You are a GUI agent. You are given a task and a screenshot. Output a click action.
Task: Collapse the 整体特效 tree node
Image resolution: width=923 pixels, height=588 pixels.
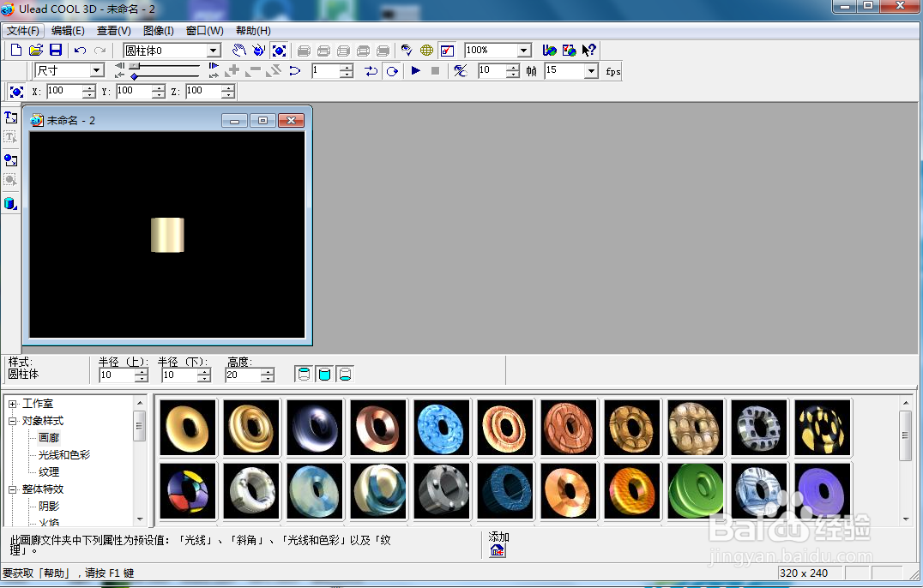point(12,489)
